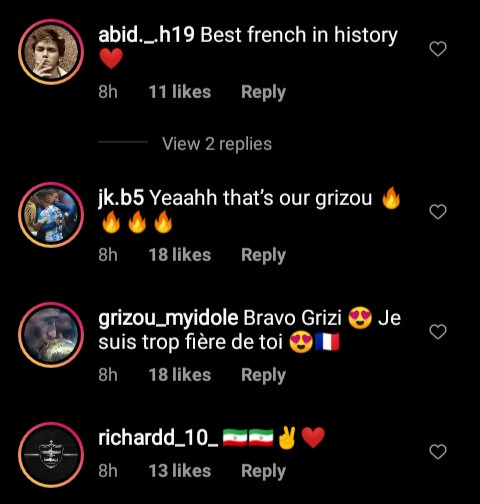This screenshot has height=504, width=480.
Task: Open jk.b5's profile avatar
Action: [x=51, y=215]
